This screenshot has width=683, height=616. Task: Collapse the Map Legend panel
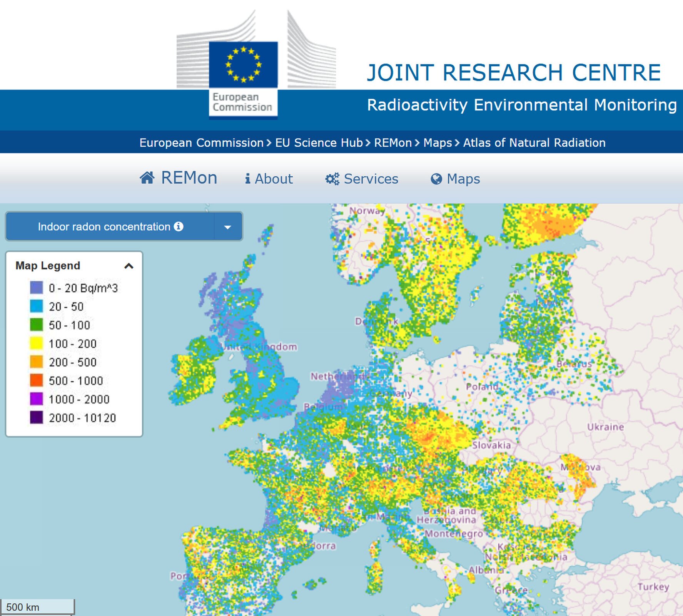[x=129, y=266]
